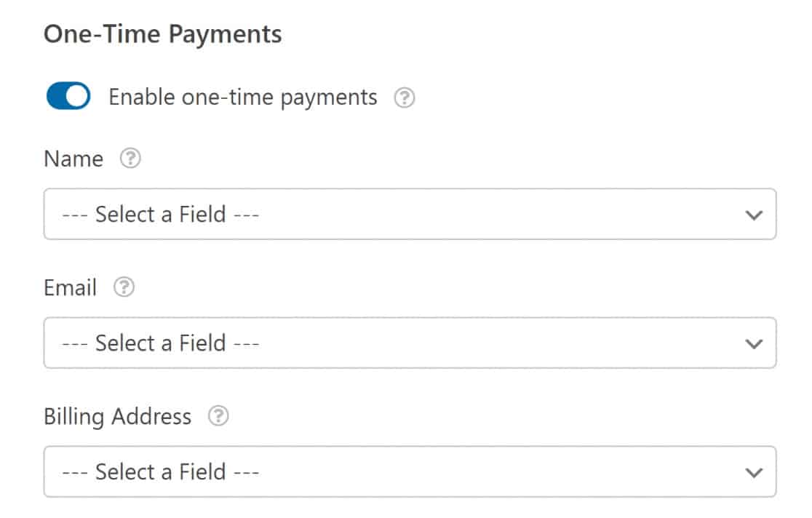Click 'Select a Field' placeholder under Email
Viewport: 812px width, 518px height.
tap(161, 343)
